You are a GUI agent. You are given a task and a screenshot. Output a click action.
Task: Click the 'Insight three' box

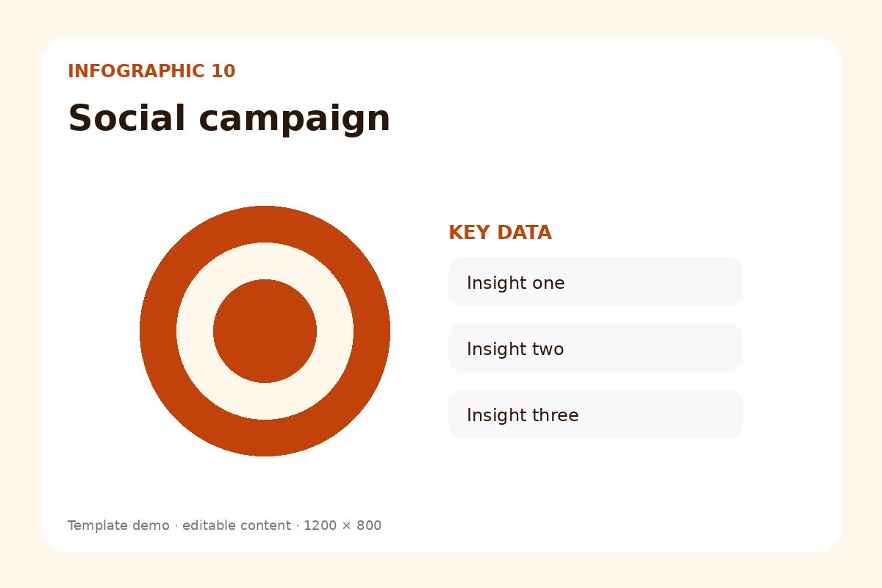click(x=595, y=414)
